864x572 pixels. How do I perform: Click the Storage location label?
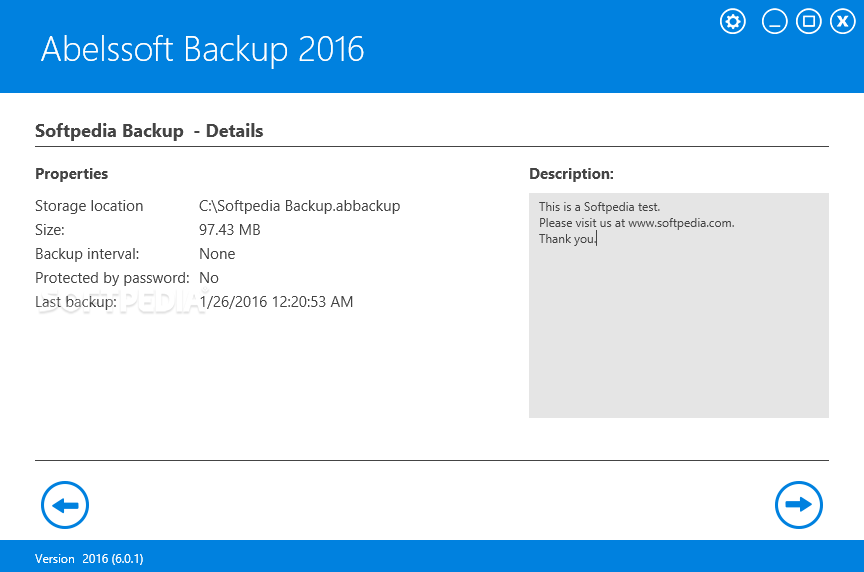[x=89, y=206]
